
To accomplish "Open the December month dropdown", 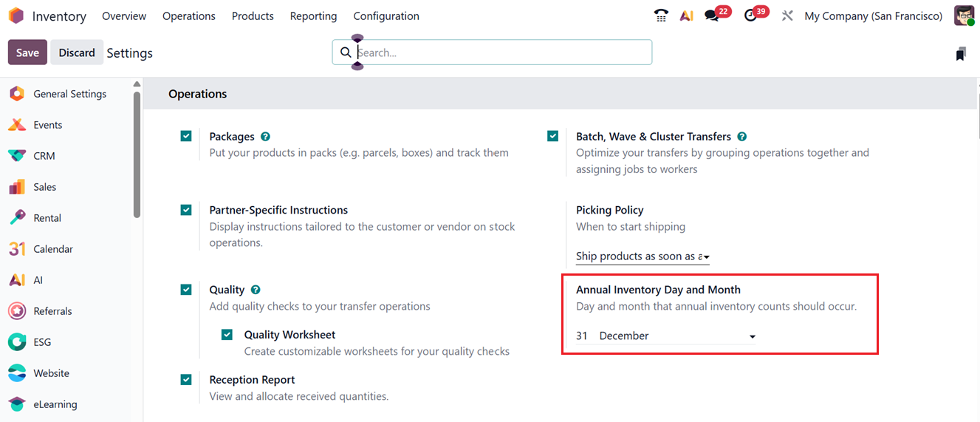I will tap(676, 336).
